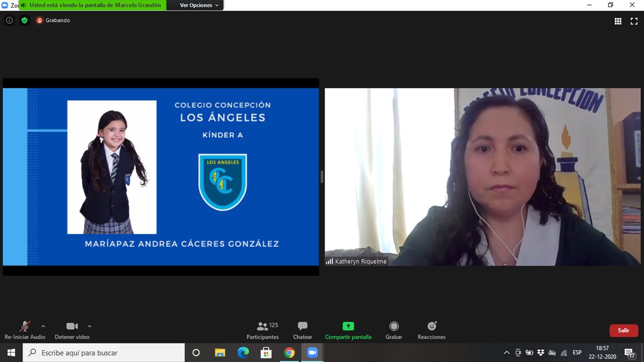644x362 pixels.
Task: Open Google Chrome from the taskbar
Action: (x=289, y=353)
